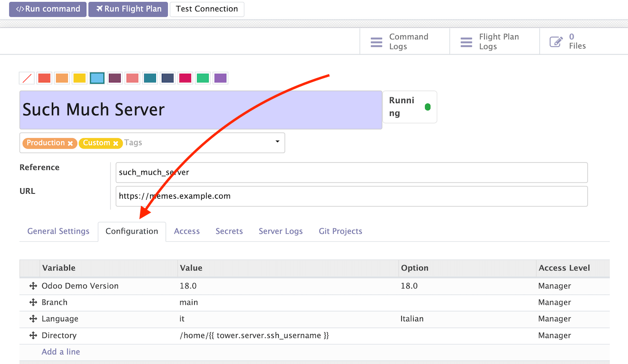Open Flight Plan Logs with the list icon
This screenshot has height=364, width=628.
[466, 42]
